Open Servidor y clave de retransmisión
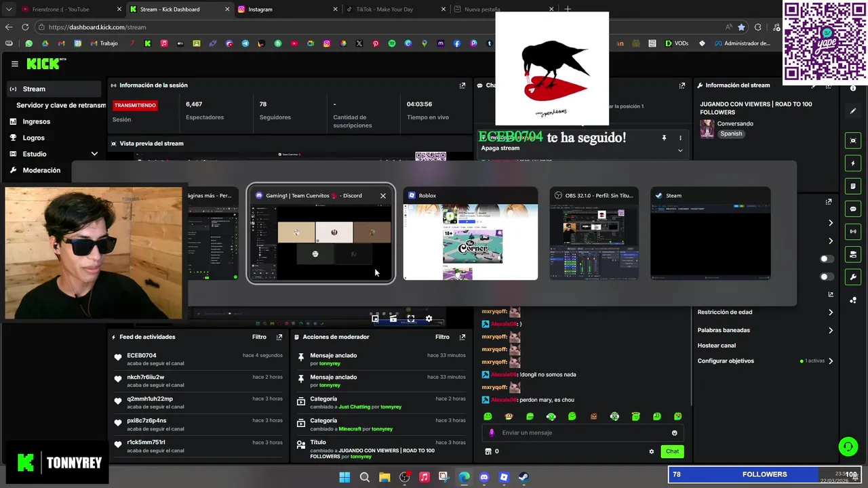868x488 pixels. (61, 105)
